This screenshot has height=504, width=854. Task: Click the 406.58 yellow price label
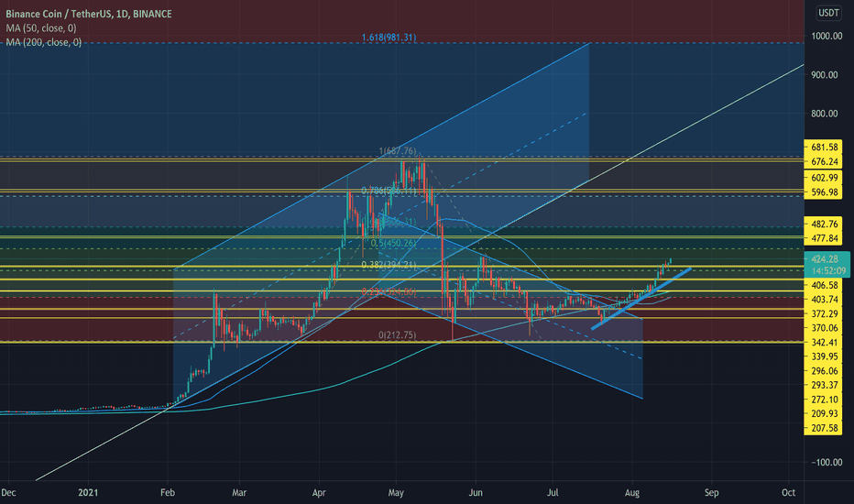click(x=824, y=285)
